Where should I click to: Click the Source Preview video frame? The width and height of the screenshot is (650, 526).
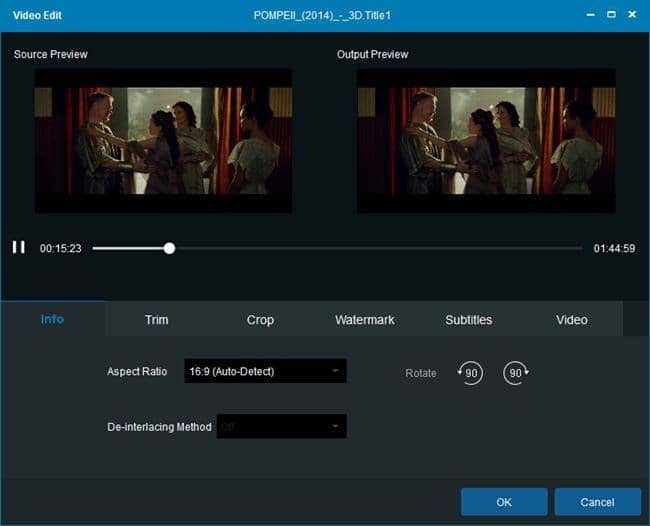coord(163,141)
